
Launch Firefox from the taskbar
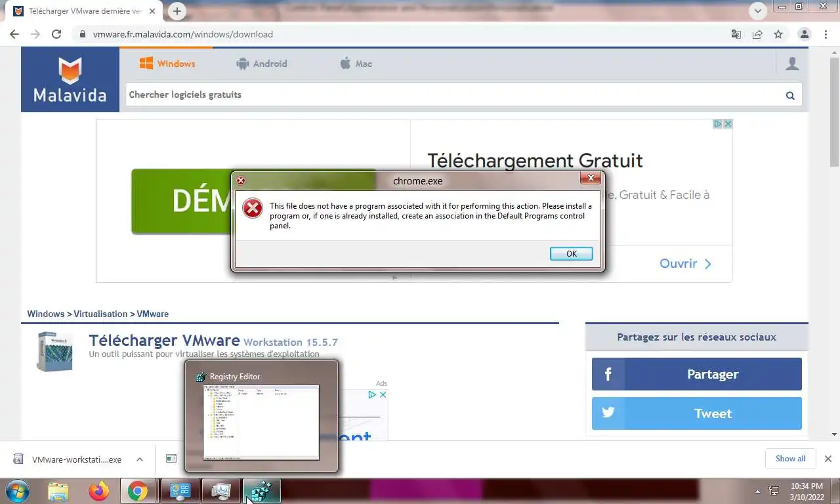(99, 491)
